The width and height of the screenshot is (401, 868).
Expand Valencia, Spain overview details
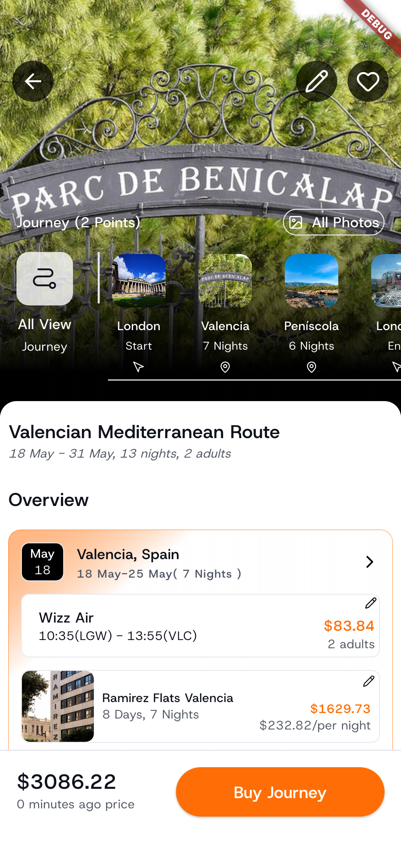(x=369, y=562)
